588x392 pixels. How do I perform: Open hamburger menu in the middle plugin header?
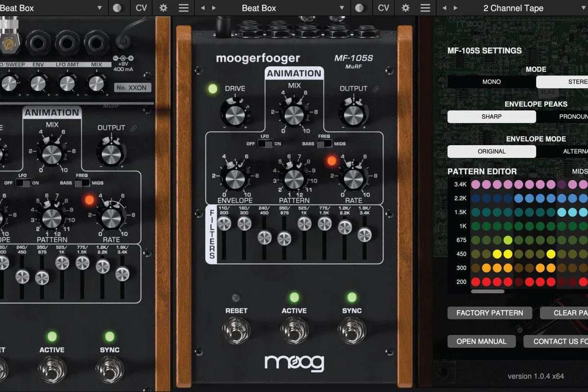pyautogui.click(x=425, y=8)
